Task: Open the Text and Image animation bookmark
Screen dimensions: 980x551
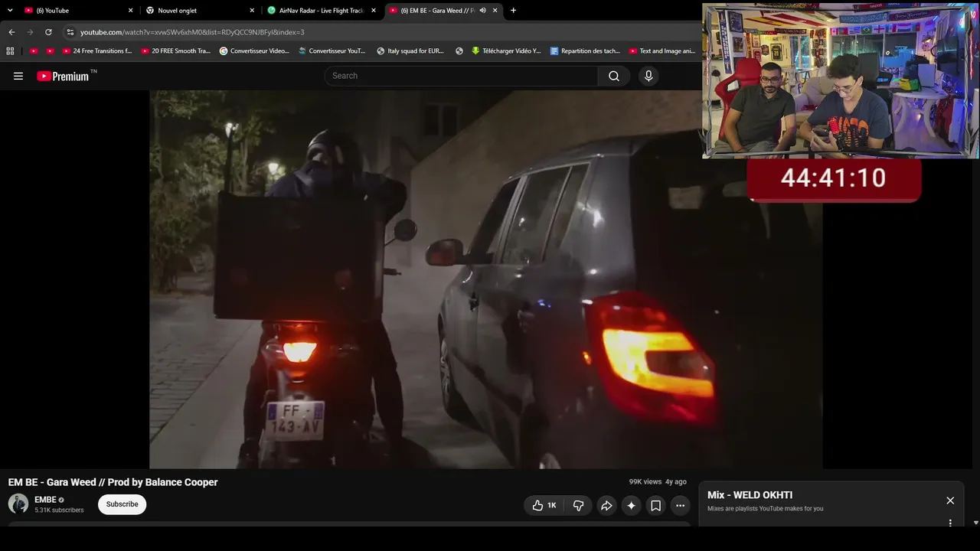Action: [x=662, y=51]
